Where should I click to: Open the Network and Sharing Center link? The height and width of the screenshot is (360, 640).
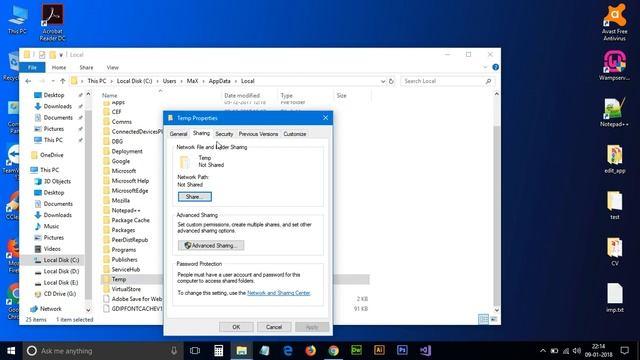pyautogui.click(x=279, y=293)
